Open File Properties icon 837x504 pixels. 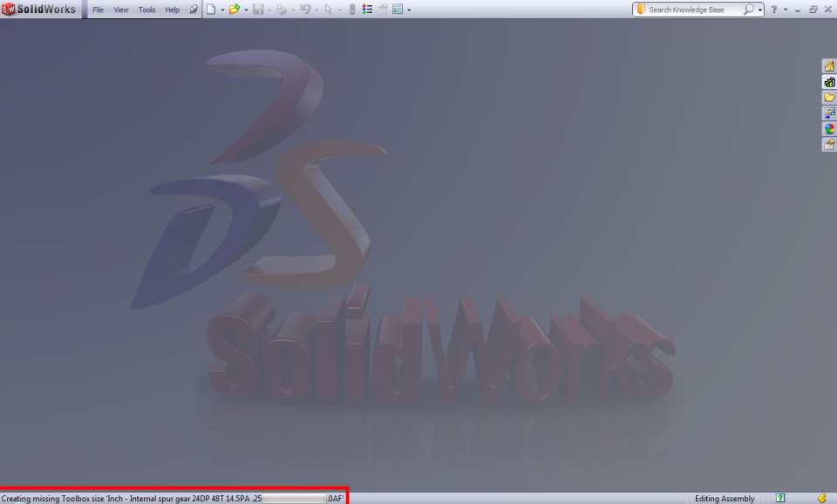[382, 9]
